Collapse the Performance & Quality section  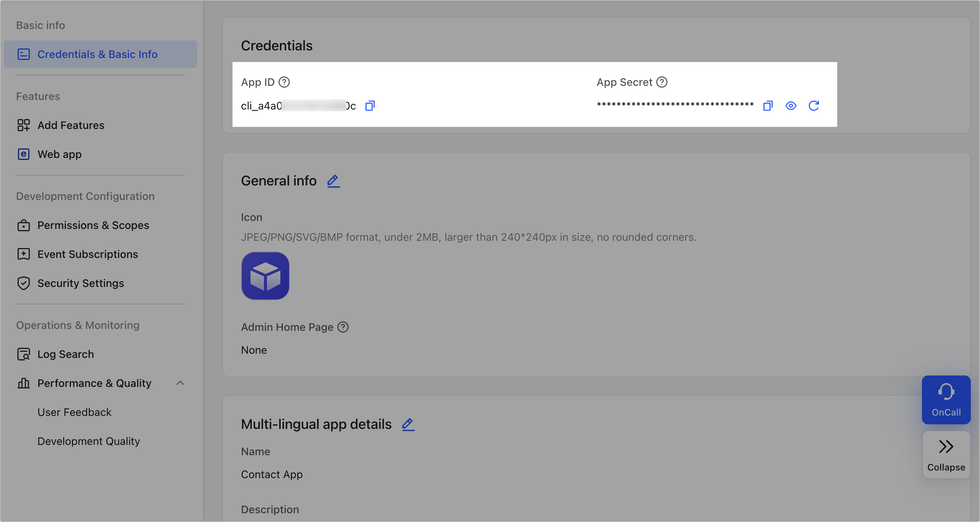[180, 383]
